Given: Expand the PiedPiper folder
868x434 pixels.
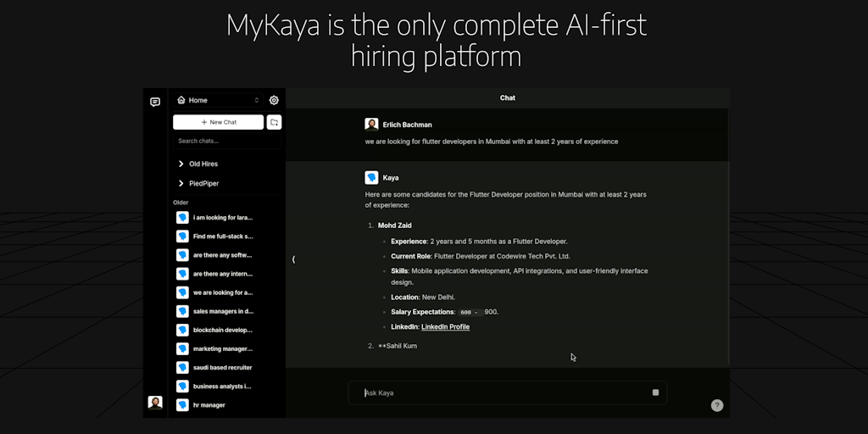Looking at the screenshot, I should click(203, 183).
